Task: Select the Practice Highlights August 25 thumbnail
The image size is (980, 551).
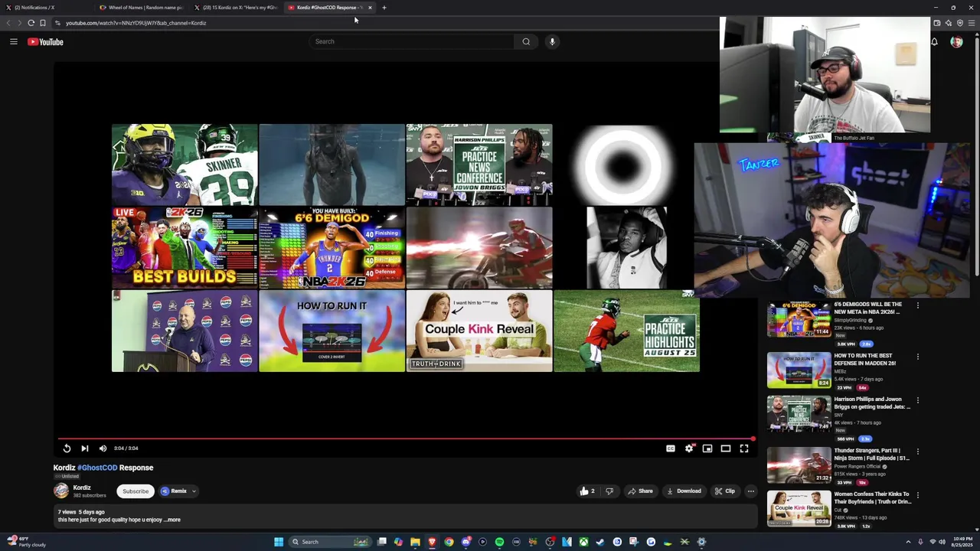Action: click(626, 331)
